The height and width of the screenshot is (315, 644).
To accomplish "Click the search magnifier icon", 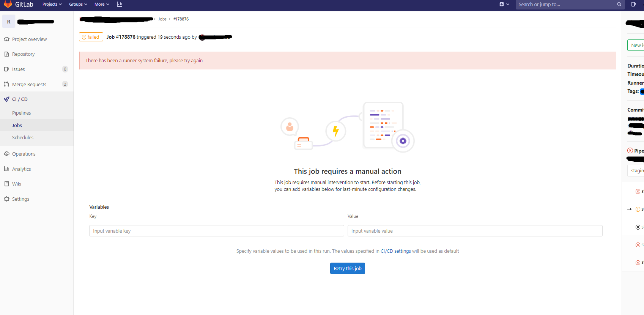I will pyautogui.click(x=619, y=5).
